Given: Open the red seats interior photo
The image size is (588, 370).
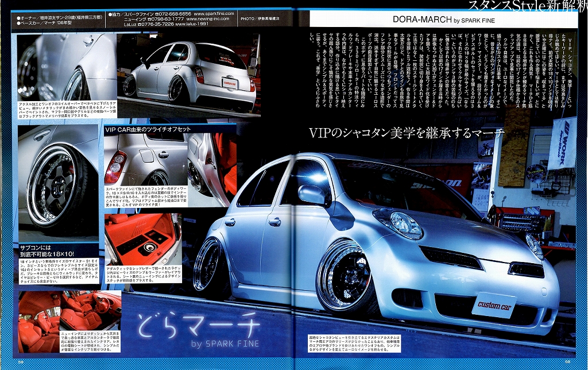Looking at the screenshot, I should 39,322.
